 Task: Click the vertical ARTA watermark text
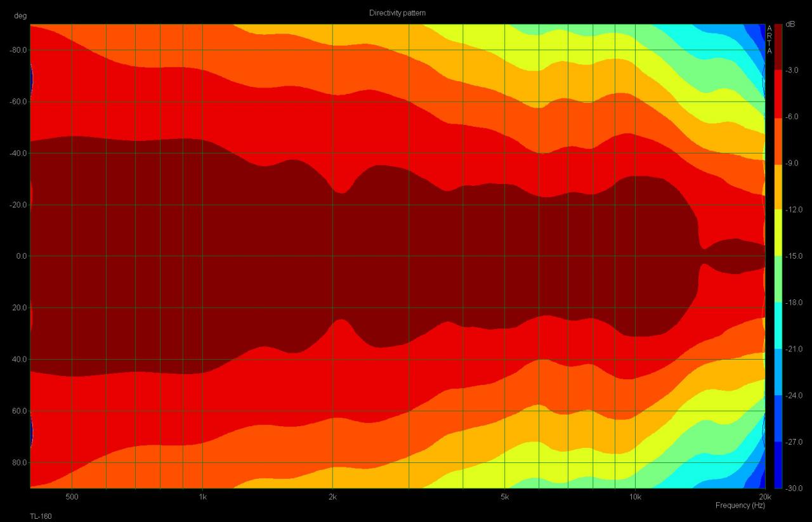[769, 39]
